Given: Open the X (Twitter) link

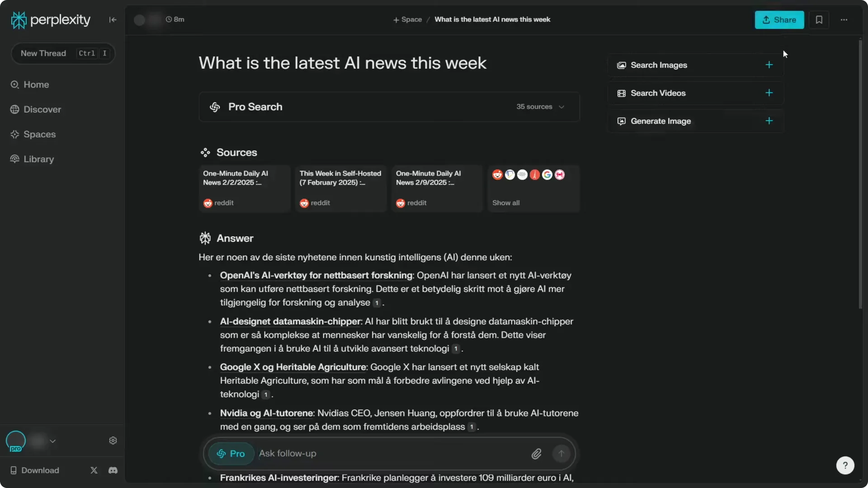Looking at the screenshot, I should click(94, 470).
